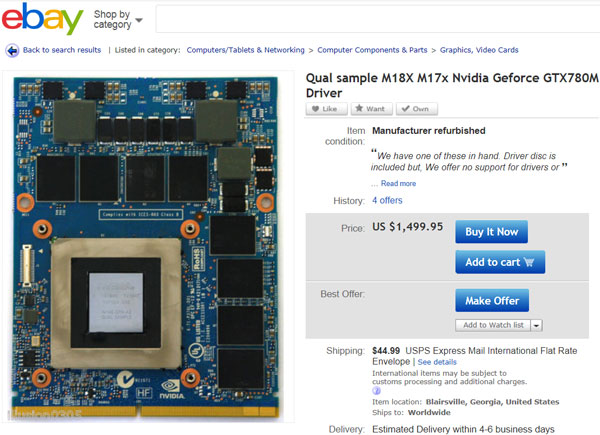Click the cart icon on Add to cart
Screen dimensions: 600x435
click(x=529, y=262)
